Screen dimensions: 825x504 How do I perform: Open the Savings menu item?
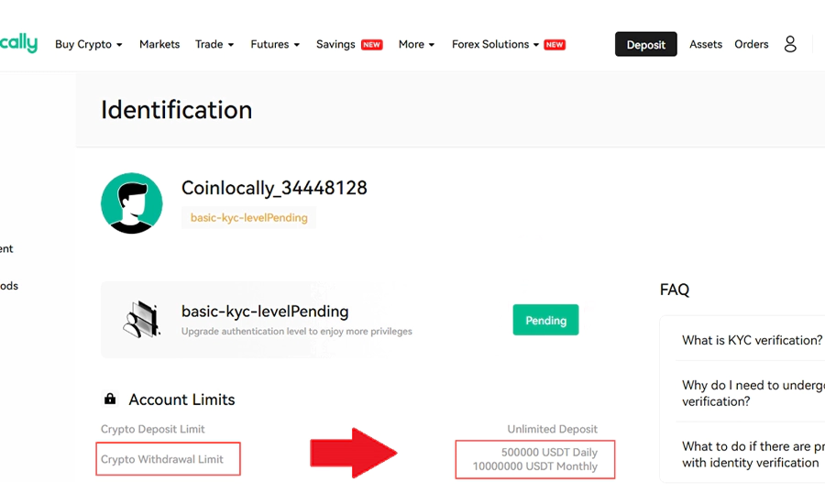335,44
